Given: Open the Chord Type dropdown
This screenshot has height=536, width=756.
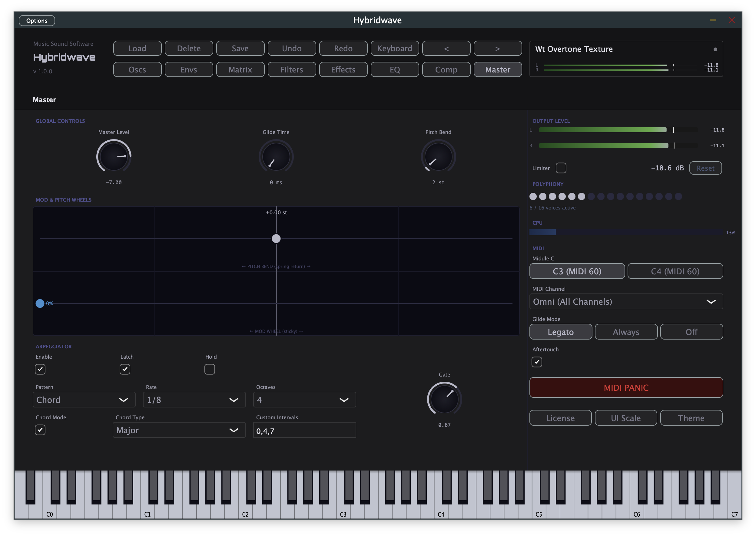Looking at the screenshot, I should tap(179, 430).
